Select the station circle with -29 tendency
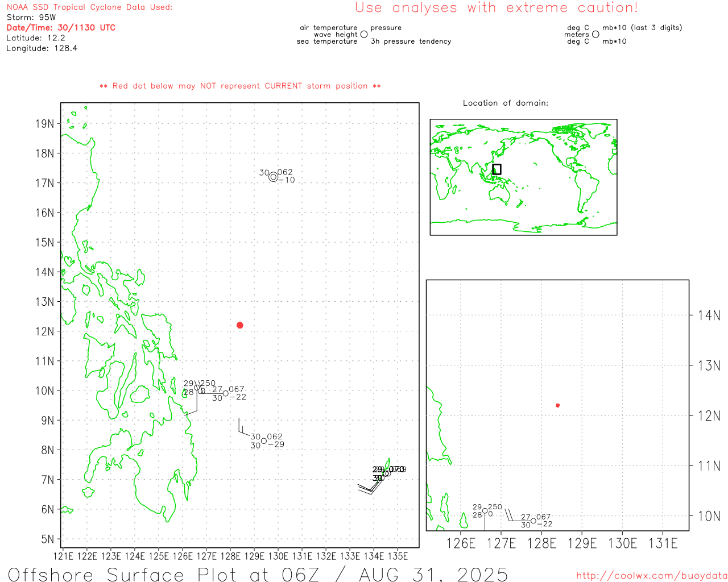This screenshot has height=582, width=728. point(264,441)
